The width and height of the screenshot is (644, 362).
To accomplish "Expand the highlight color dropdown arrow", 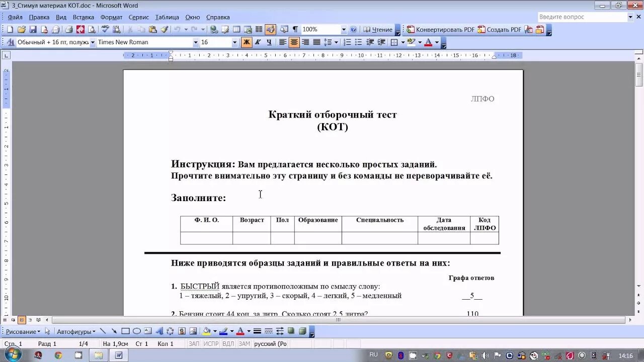I will 420,42.
